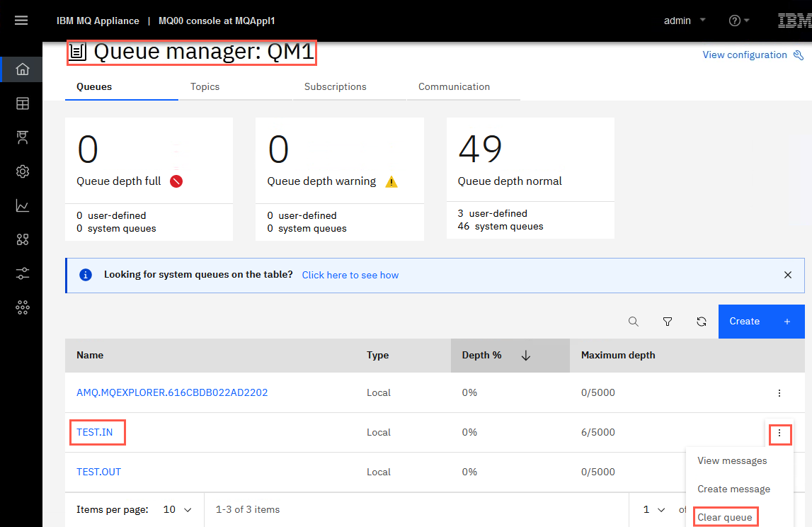The height and width of the screenshot is (527, 812).
Task: Click the Queue depth warning card
Action: [x=340, y=179]
